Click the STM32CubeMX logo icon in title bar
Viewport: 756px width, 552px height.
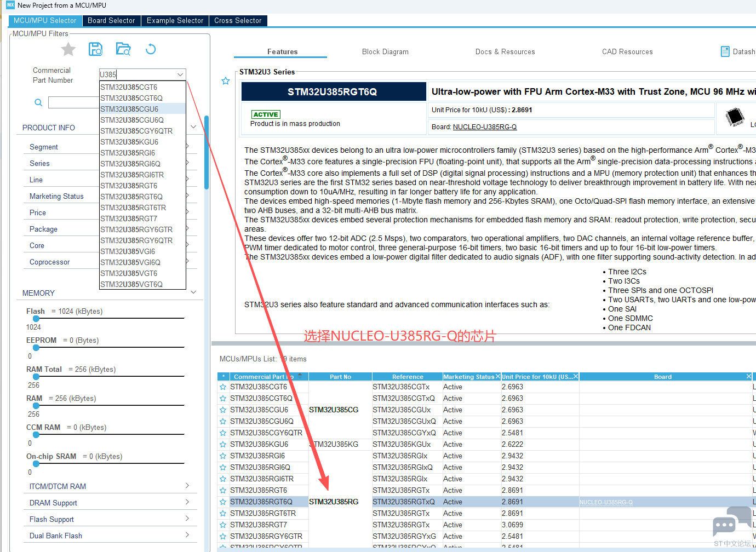click(10, 5)
